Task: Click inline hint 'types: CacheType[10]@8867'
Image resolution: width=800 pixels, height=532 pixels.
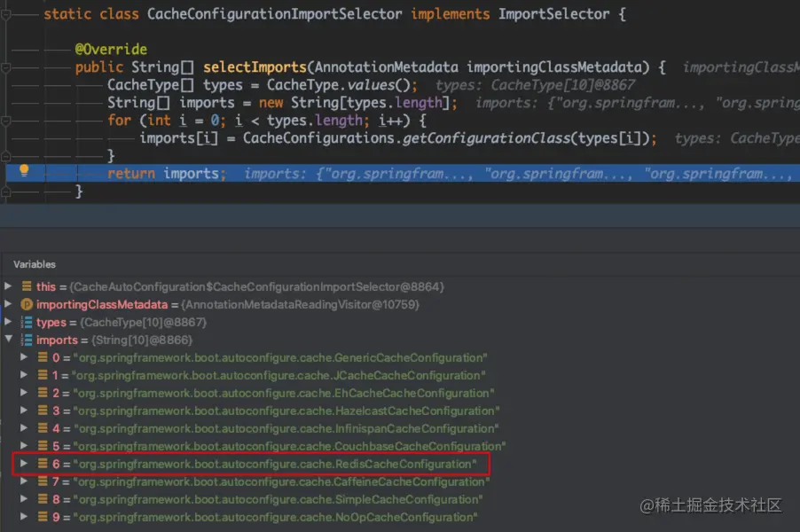Action: (535, 85)
